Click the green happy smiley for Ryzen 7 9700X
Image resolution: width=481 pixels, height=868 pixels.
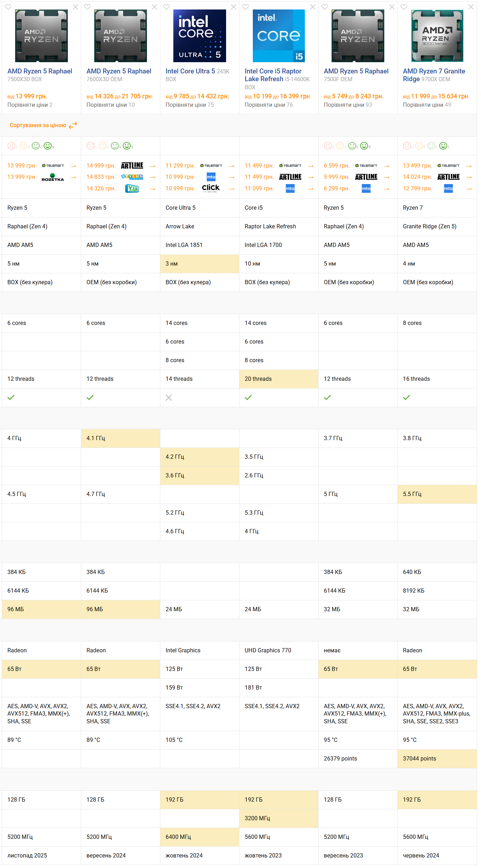point(443,146)
